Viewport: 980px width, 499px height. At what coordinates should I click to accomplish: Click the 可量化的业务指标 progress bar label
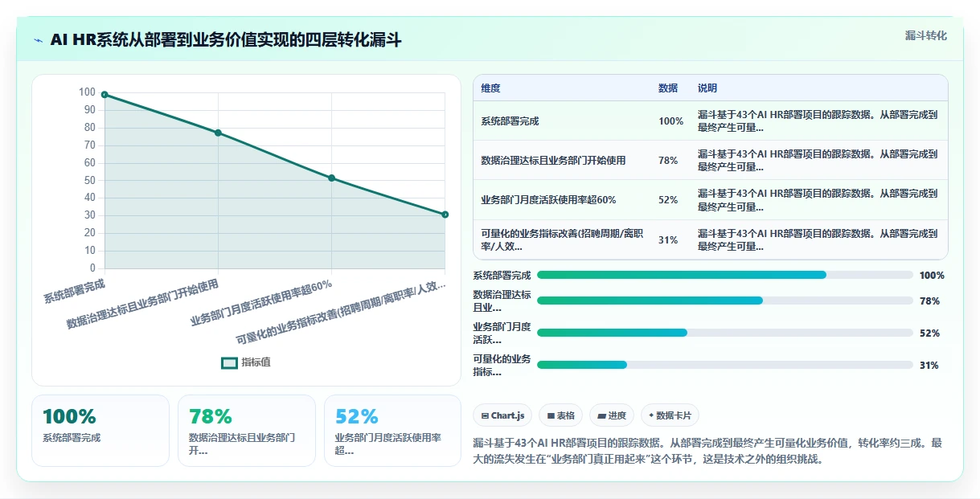point(502,365)
